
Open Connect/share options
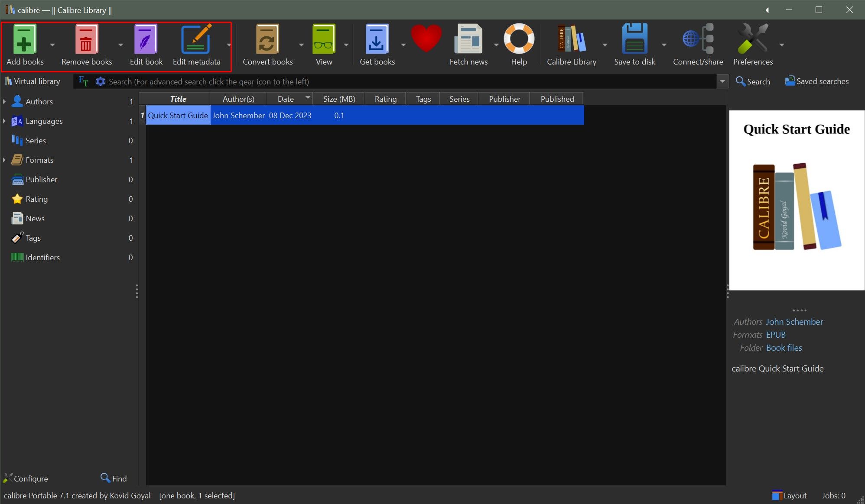tap(698, 39)
